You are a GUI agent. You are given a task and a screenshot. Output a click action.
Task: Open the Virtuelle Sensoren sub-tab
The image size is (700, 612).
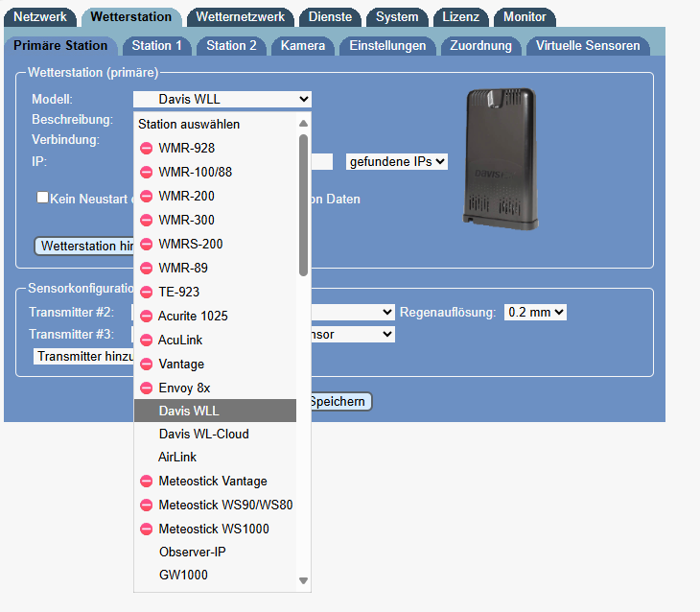point(588,46)
